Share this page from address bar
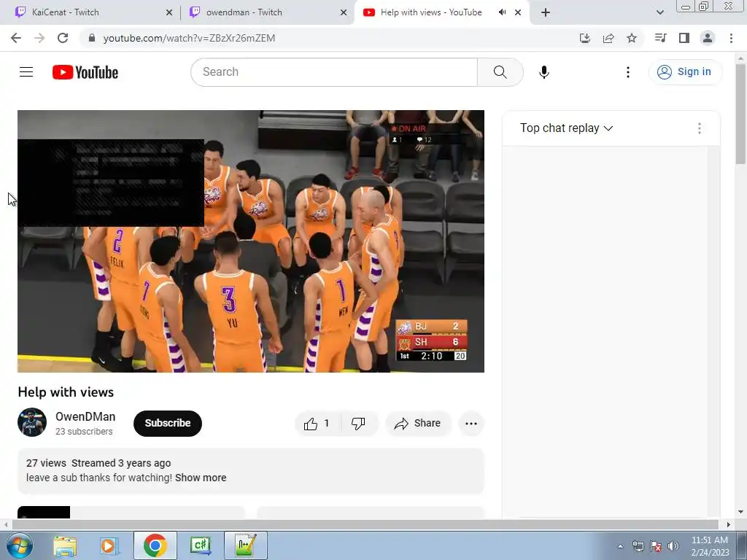The image size is (747, 560). [x=608, y=38]
